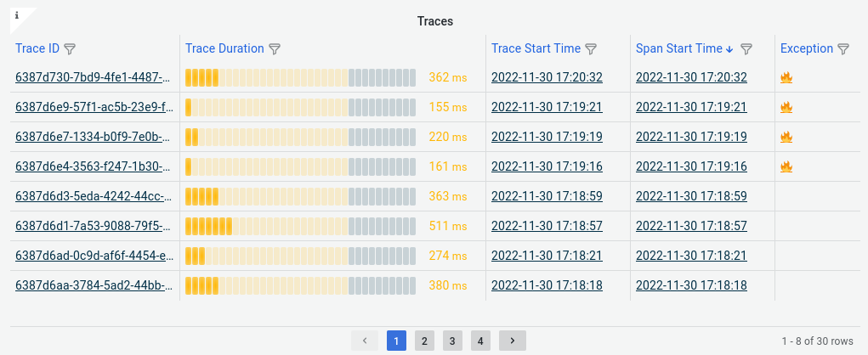Viewport: 868px width, 355px height.
Task: Click the Trace Duration filter icon
Action: point(274,49)
